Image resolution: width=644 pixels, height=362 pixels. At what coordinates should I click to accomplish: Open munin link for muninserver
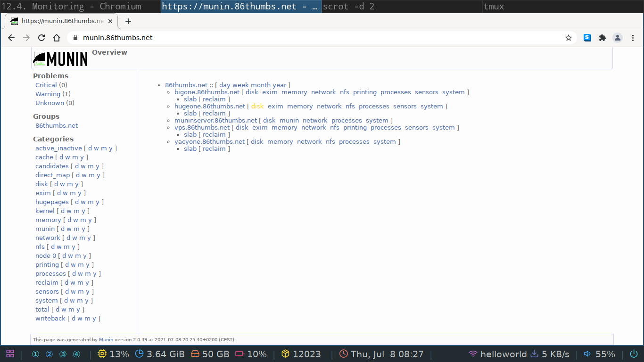(x=289, y=120)
